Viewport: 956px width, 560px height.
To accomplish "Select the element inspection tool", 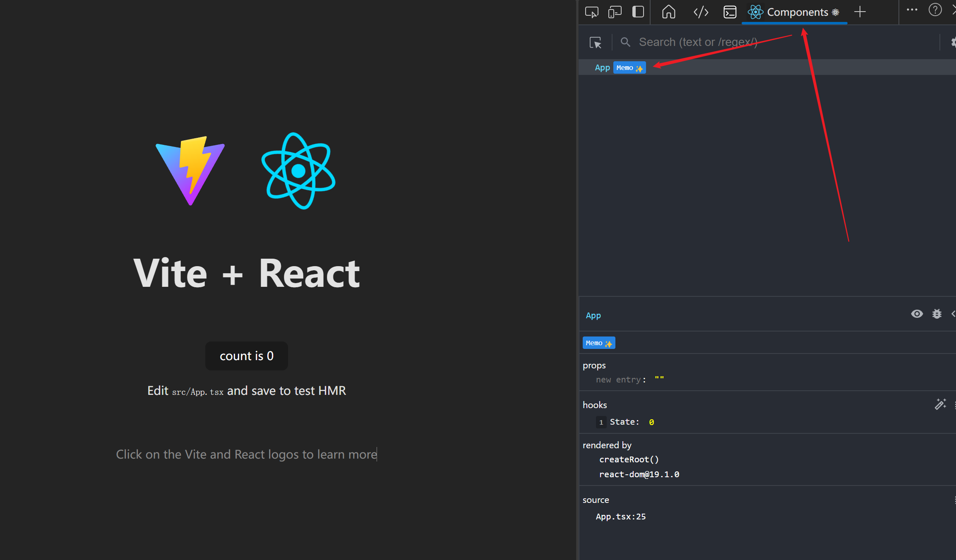I will (592, 12).
